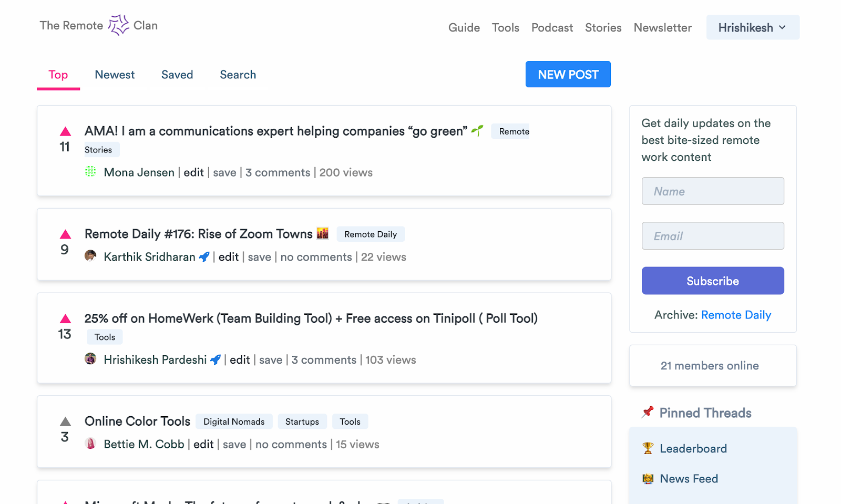
Task: Upvote the 25% off HomeWerk post
Action: (x=65, y=319)
